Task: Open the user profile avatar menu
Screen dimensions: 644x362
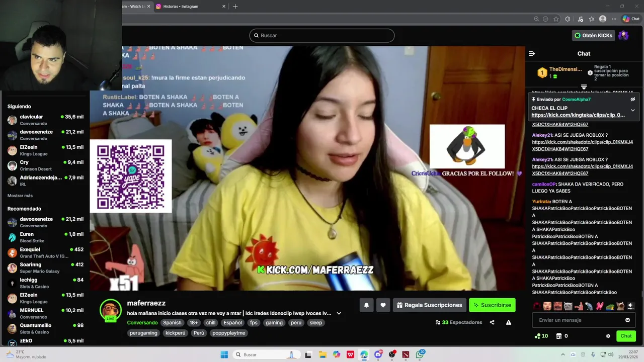Action: click(623, 36)
